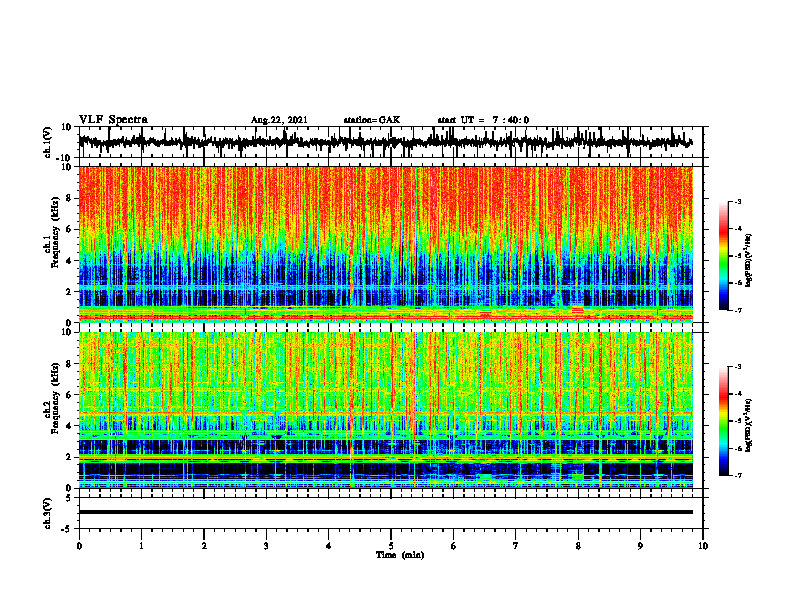Click the '2' kHz tick of ch.2 frequency axis

69,457
